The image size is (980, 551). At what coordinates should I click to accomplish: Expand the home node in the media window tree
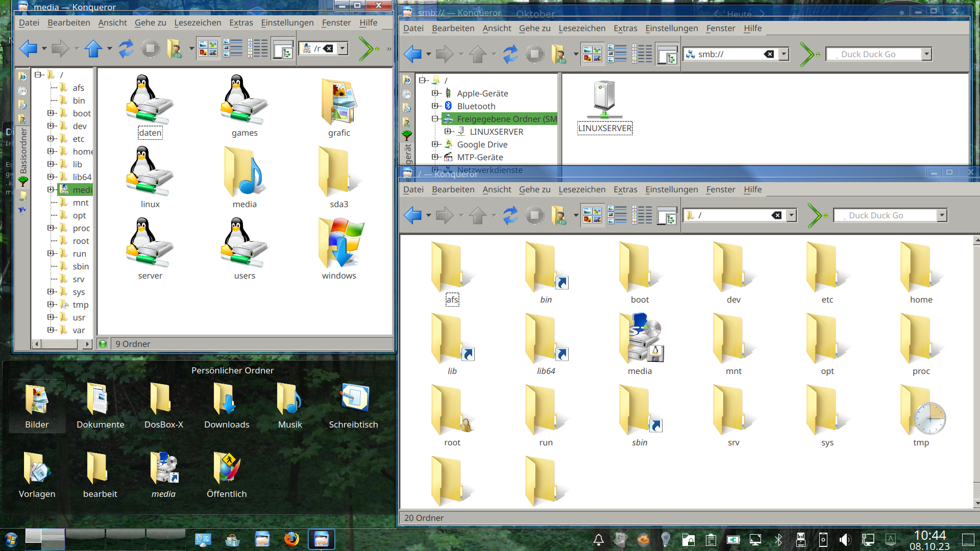[51, 152]
